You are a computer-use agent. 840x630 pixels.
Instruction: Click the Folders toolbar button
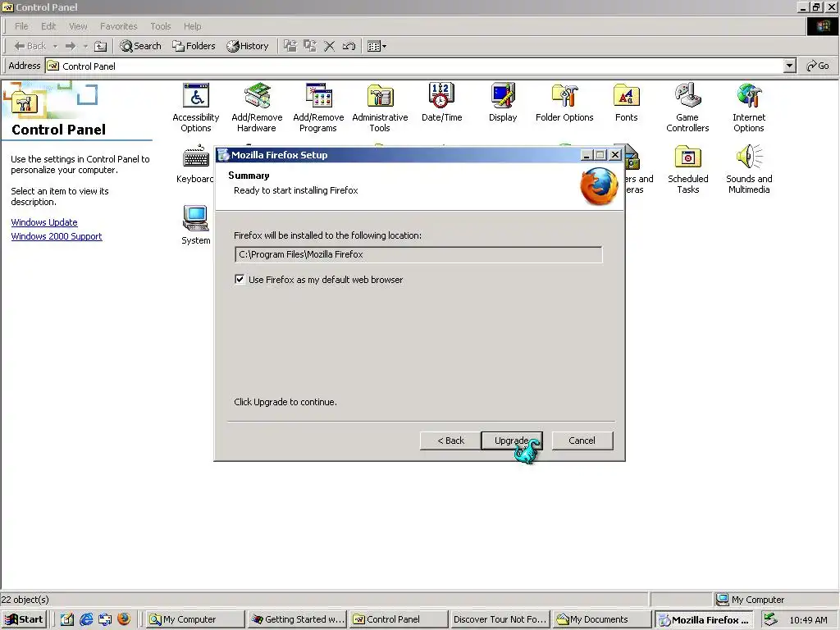point(194,46)
